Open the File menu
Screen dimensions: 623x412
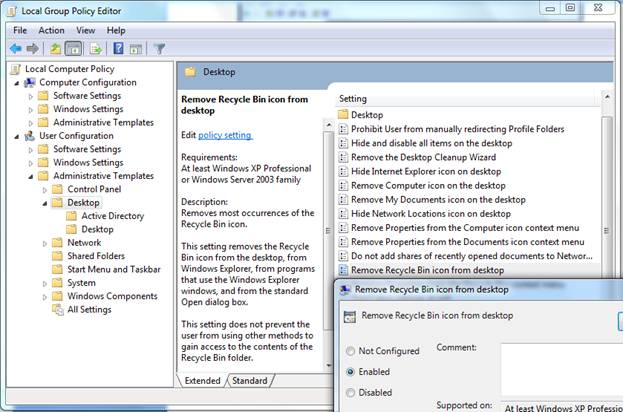pyautogui.click(x=20, y=31)
